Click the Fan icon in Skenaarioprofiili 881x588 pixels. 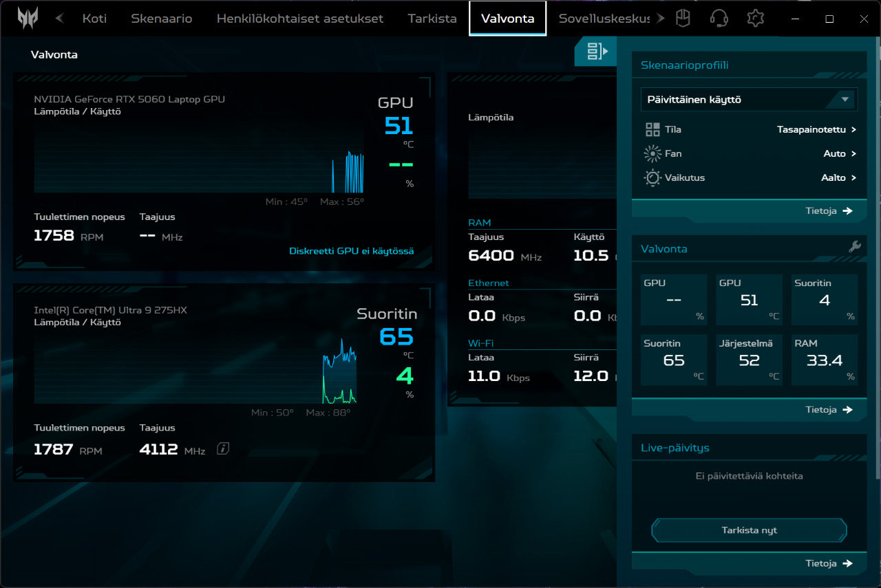tap(652, 153)
